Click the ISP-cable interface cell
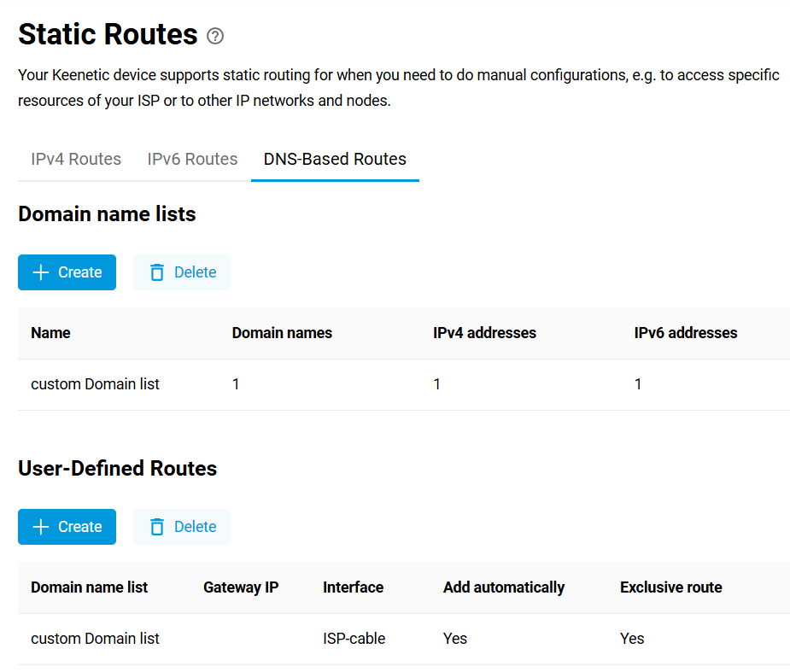The width and height of the screenshot is (790, 672). point(354,639)
